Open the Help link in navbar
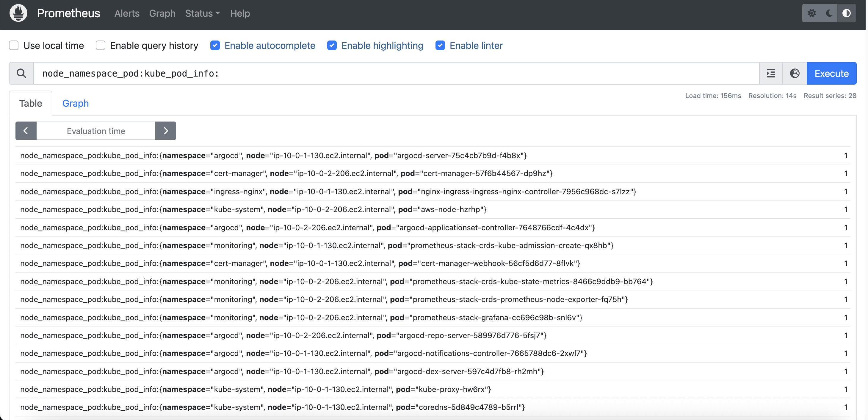The width and height of the screenshot is (868, 420). (240, 13)
